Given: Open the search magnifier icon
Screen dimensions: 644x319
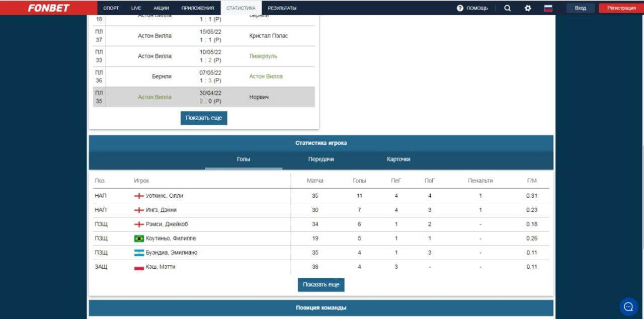Looking at the screenshot, I should pos(507,8).
